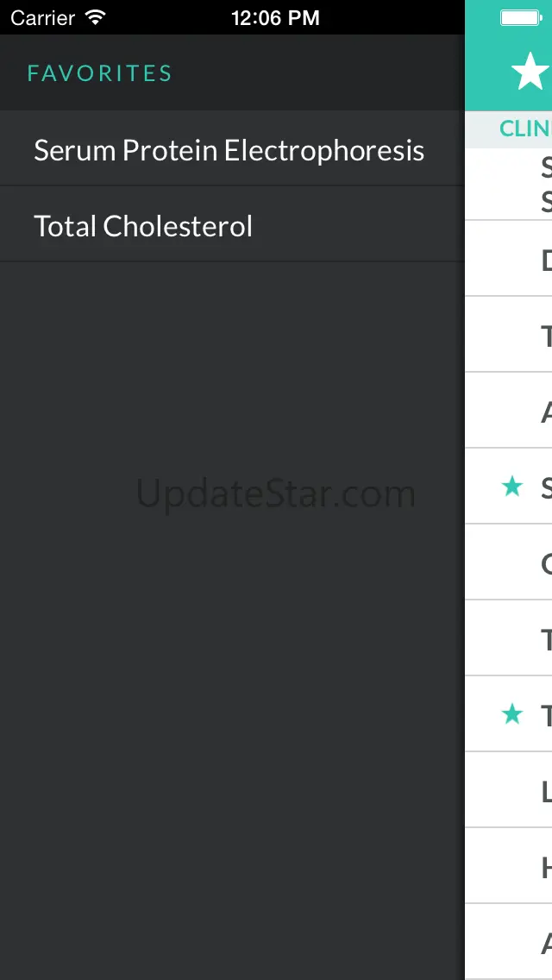Click the Wi-Fi icon in the status bar
The width and height of the screenshot is (552, 980).
point(96,17)
